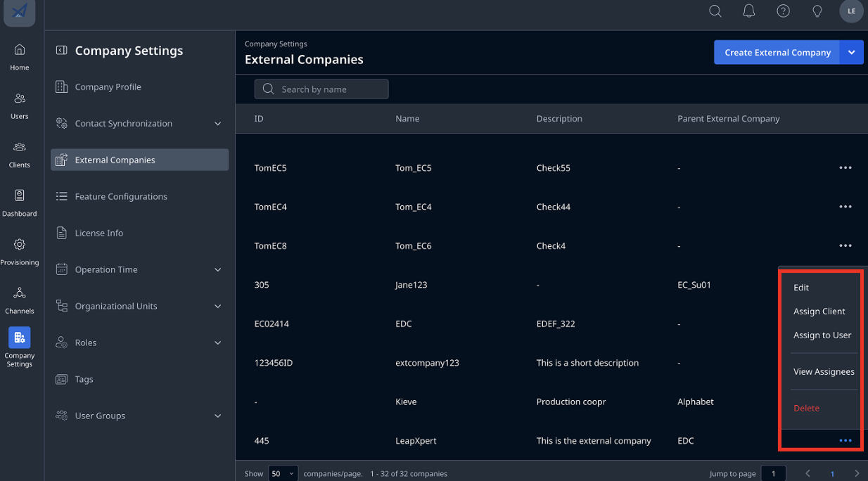Click the Create External Company button
868x481 pixels.
777,52
